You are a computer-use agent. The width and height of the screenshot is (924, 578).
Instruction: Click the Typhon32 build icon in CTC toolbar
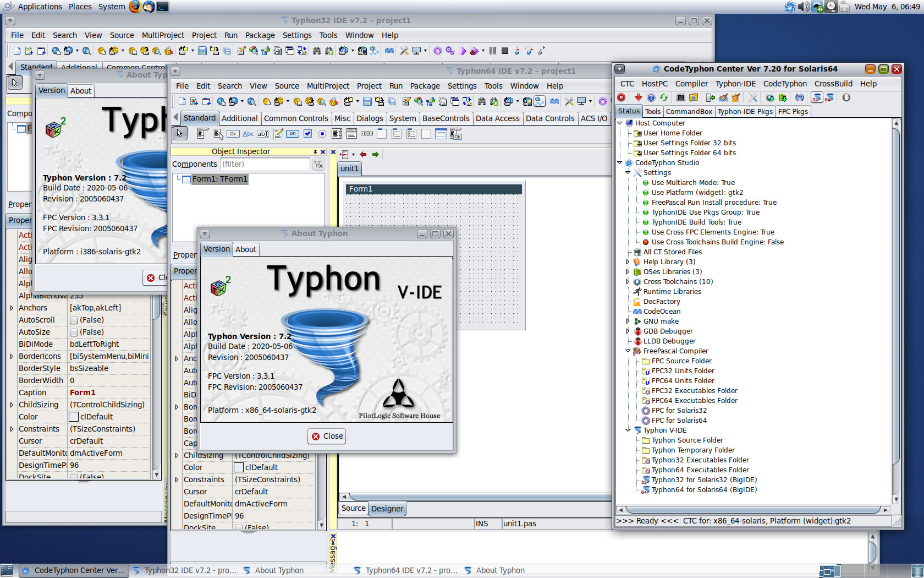coord(817,97)
